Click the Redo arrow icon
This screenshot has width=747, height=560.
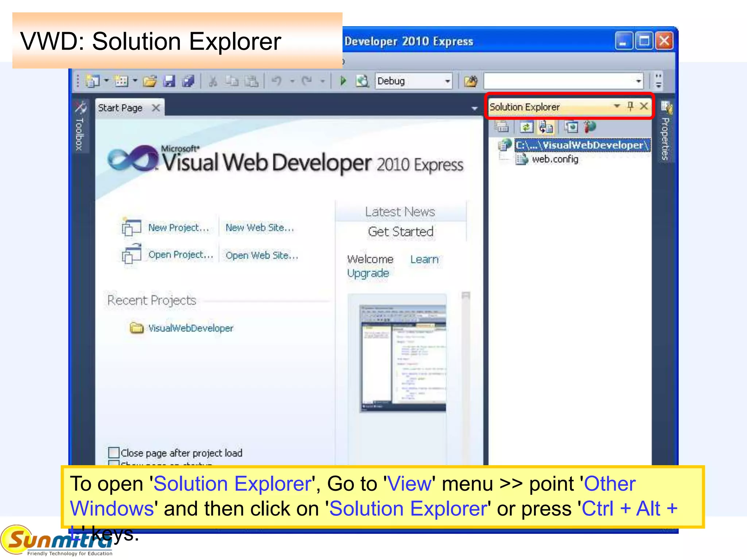pos(307,81)
